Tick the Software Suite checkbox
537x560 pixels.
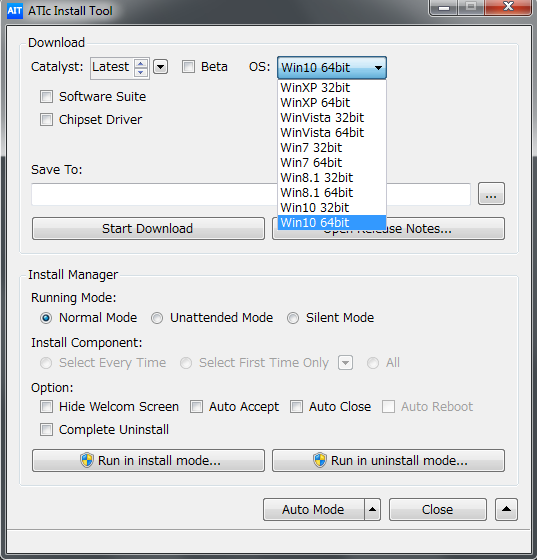pyautogui.click(x=46, y=96)
